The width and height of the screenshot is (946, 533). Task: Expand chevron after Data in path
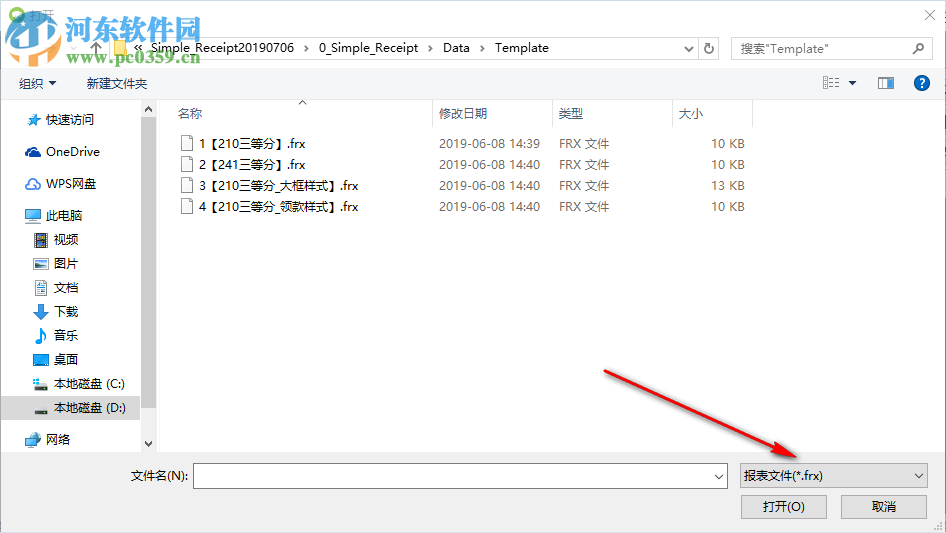481,48
